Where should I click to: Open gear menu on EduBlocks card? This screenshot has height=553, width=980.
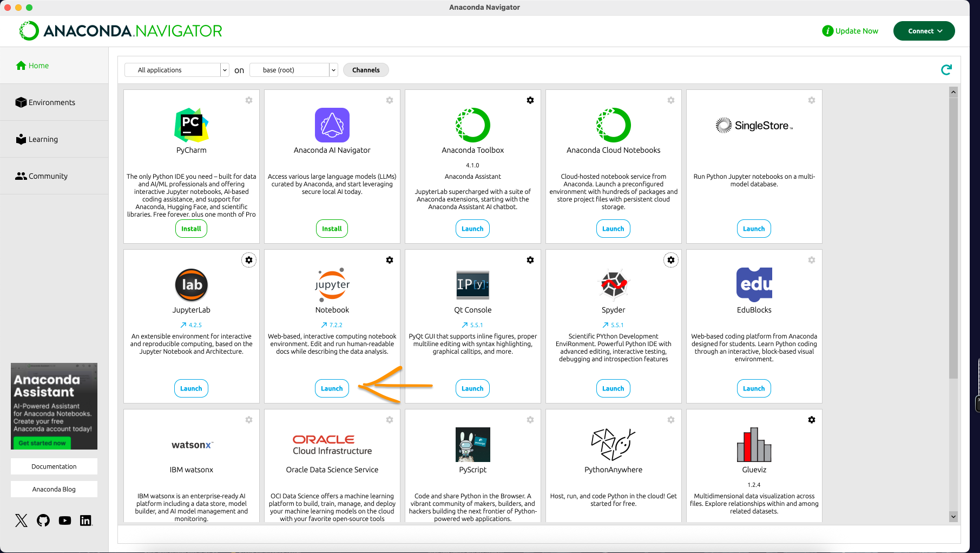812,260
